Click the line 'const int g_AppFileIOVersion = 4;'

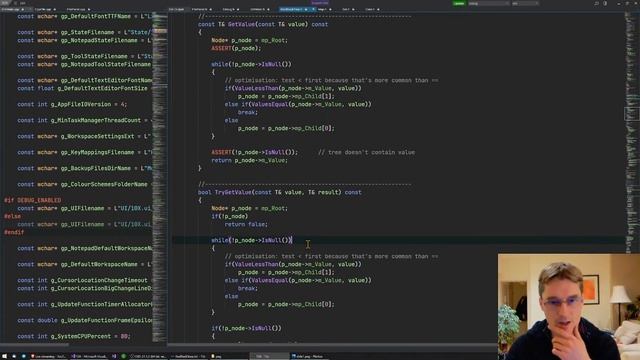(72, 104)
